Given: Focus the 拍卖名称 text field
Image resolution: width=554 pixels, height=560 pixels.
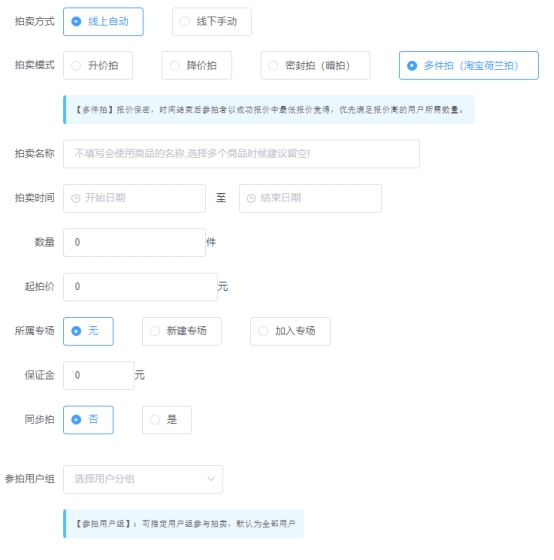Looking at the screenshot, I should point(241,154).
